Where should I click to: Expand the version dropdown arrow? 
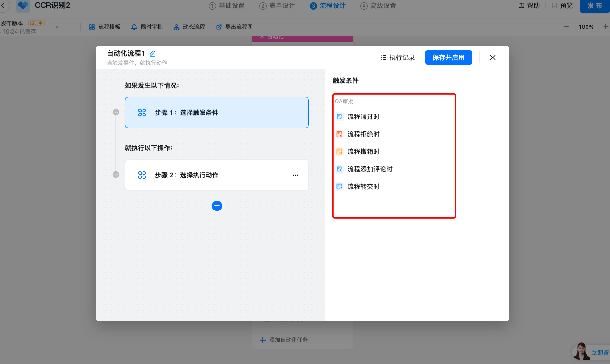coord(57,27)
